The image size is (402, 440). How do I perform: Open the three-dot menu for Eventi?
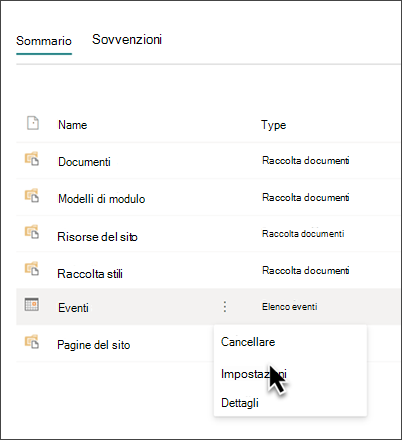point(225,307)
